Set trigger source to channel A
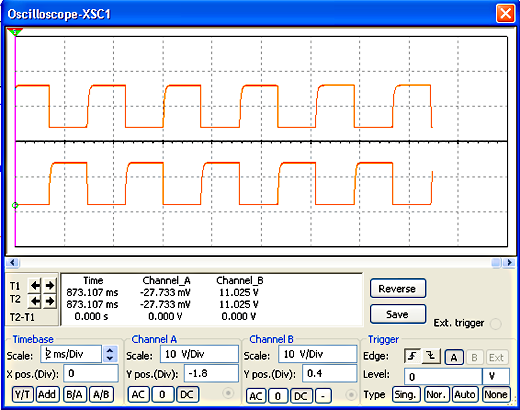This screenshot has width=520, height=410. tap(454, 357)
